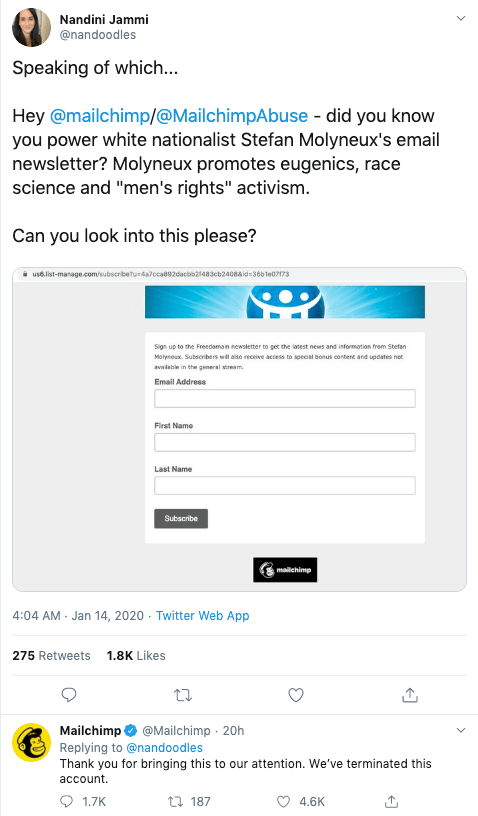Share Mailchimp's reply tweet

point(392,801)
